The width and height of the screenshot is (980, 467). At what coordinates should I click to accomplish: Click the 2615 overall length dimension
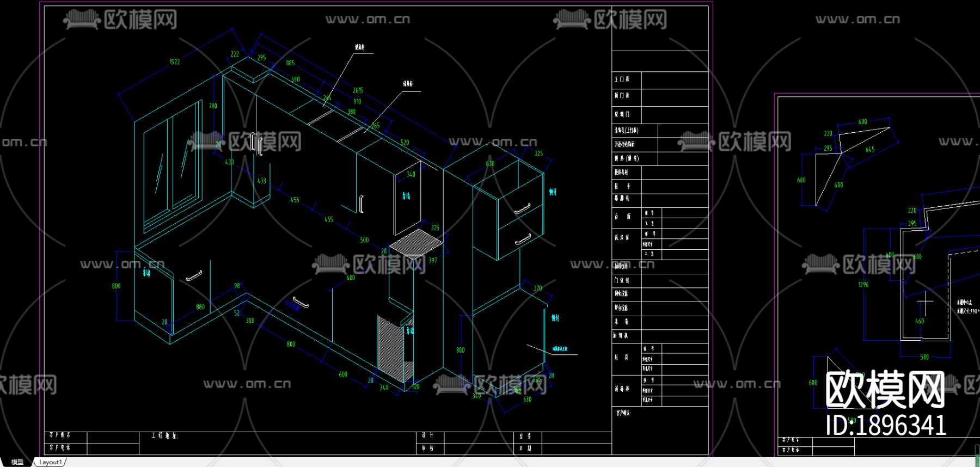[x=358, y=91]
